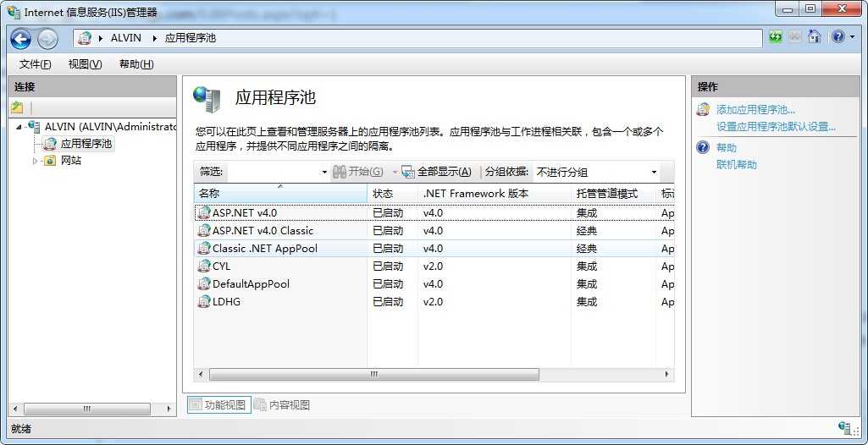This screenshot has height=445, width=868.
Task: Select the ASP.NET v4.0 row name
Action: click(245, 213)
